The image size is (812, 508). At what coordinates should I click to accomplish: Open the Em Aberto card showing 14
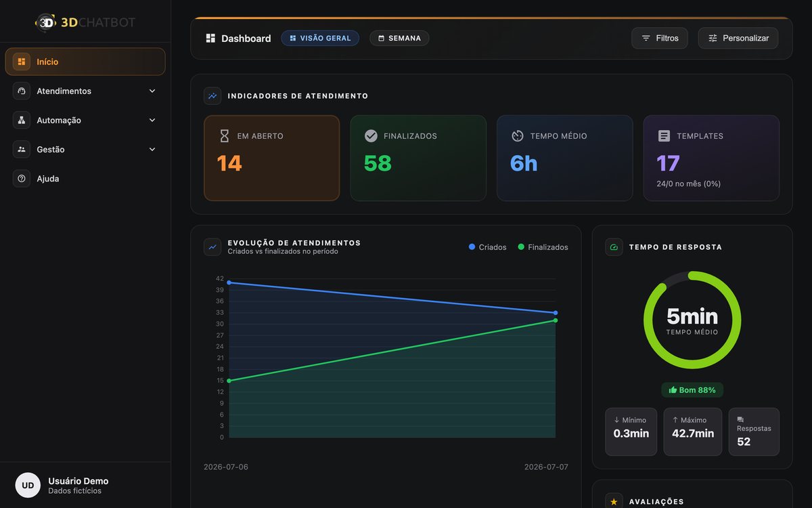coord(272,158)
